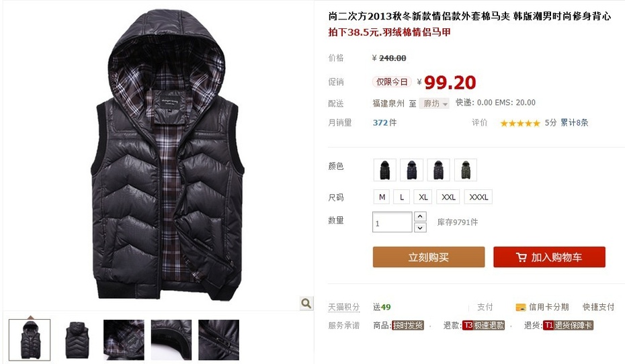Decrease quantity with the down arrow
This screenshot has width=625, height=364.
point(420,228)
